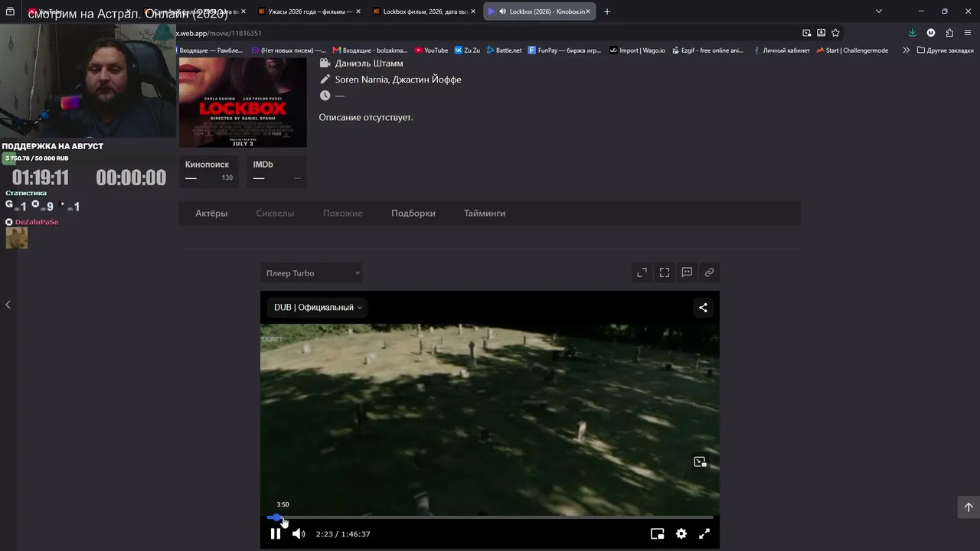Expand the player with the diagonal-arrows icon
The height and width of the screenshot is (551, 980).
(x=642, y=272)
